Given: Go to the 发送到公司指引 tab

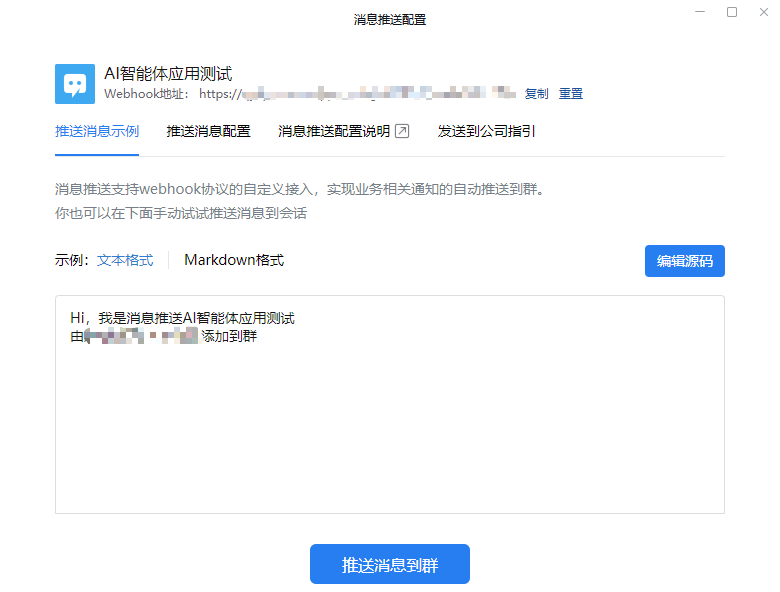Looking at the screenshot, I should pos(486,131).
